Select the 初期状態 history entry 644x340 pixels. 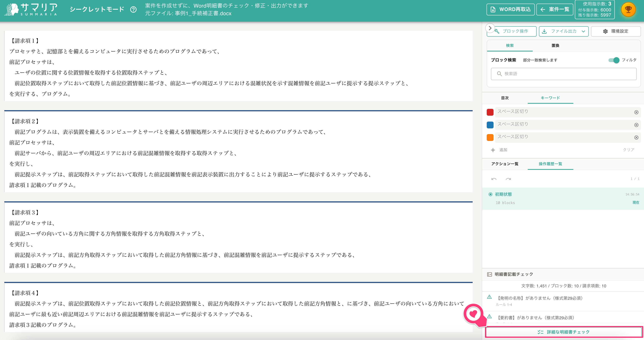coord(563,198)
